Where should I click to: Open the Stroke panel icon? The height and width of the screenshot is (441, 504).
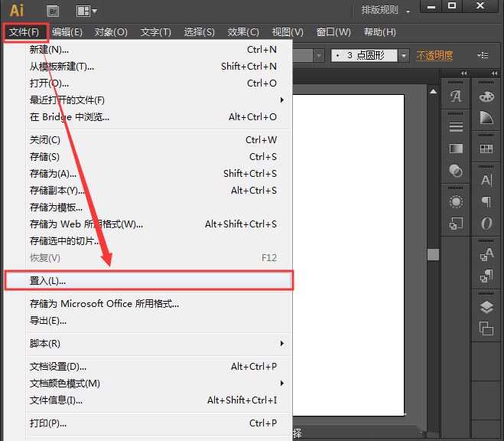click(456, 127)
